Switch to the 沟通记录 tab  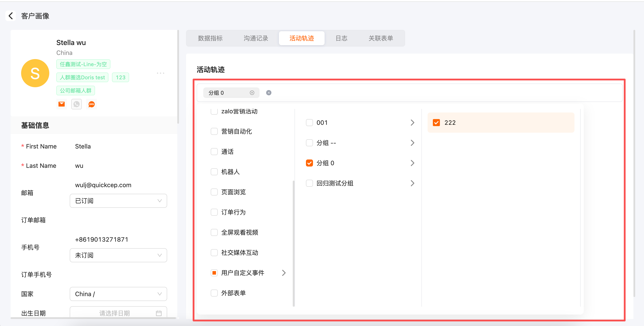click(256, 38)
